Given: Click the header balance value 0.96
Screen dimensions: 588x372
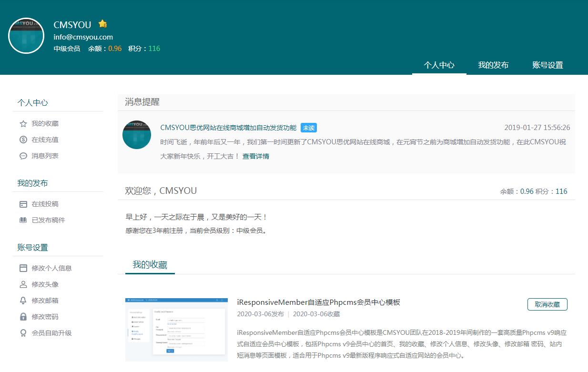Looking at the screenshot, I should pos(115,49).
